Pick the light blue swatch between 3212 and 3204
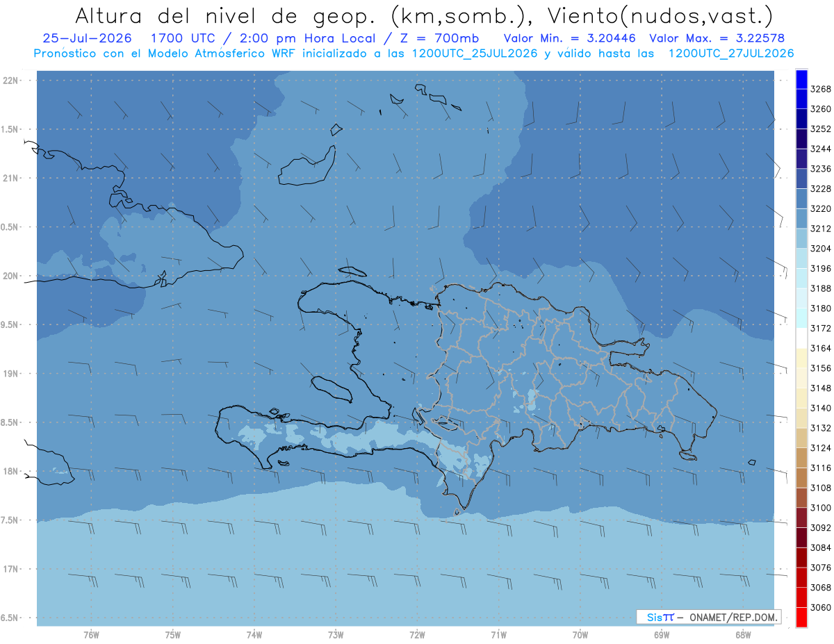The height and width of the screenshot is (644, 834). 801,238
